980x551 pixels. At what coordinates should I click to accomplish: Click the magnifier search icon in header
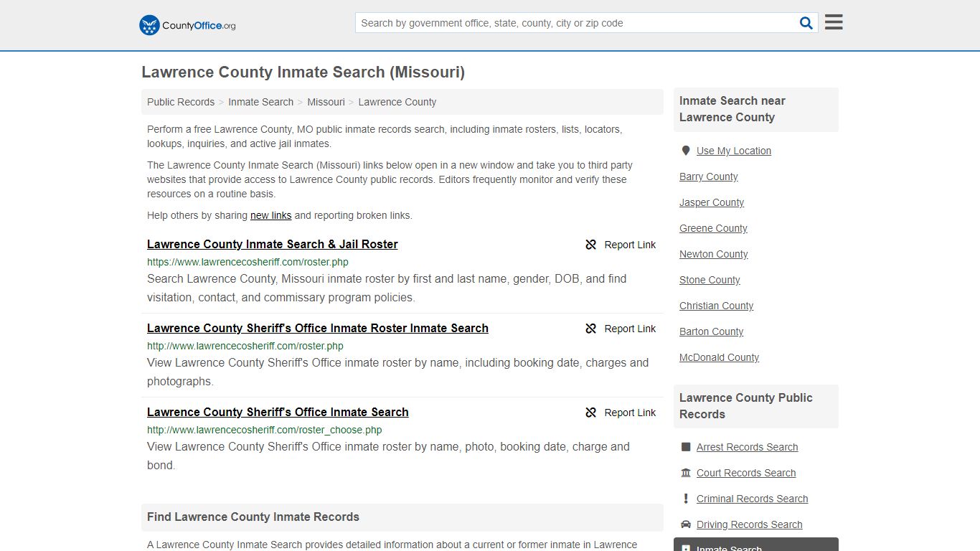(x=806, y=23)
